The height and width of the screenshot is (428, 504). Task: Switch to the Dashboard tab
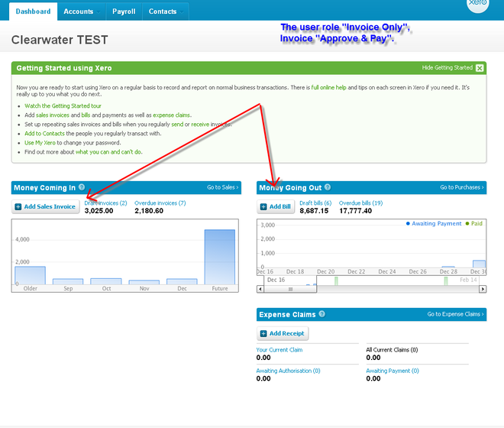(34, 11)
